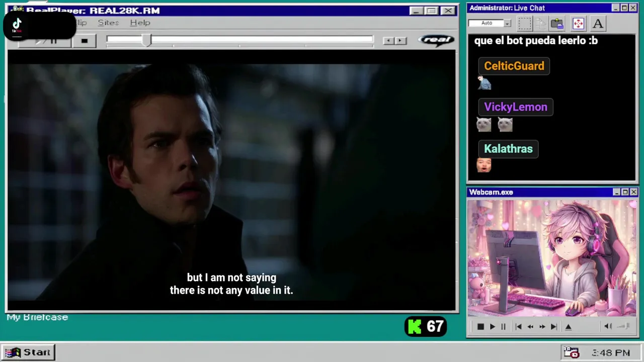Click the CelticGuard username in chat

click(514, 66)
